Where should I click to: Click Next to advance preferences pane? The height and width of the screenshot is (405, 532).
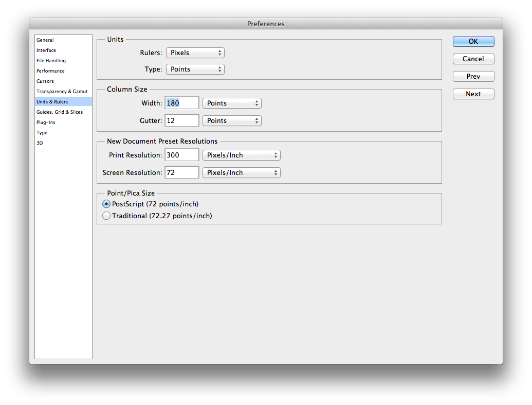coord(473,94)
